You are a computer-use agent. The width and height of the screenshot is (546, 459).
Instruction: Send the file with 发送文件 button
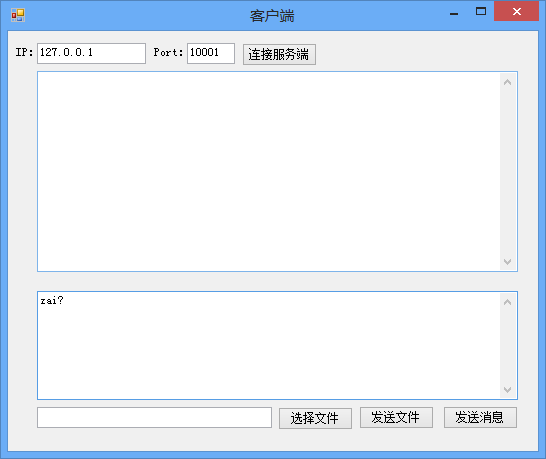pos(396,417)
